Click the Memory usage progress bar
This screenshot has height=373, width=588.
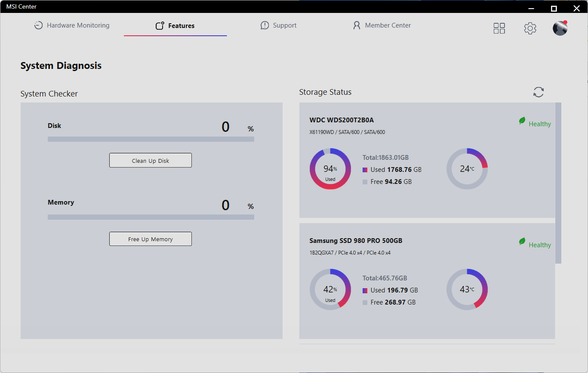(151, 217)
